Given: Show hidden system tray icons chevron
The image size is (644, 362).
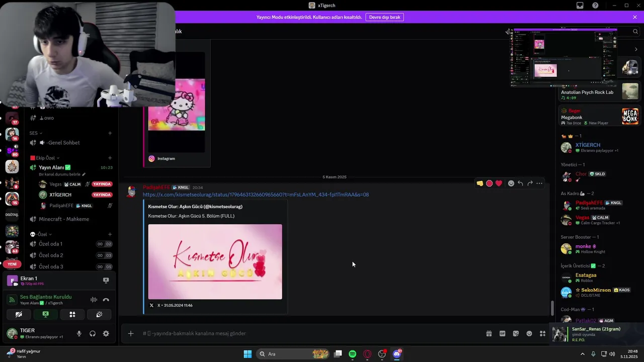Looking at the screenshot, I should point(583,354).
